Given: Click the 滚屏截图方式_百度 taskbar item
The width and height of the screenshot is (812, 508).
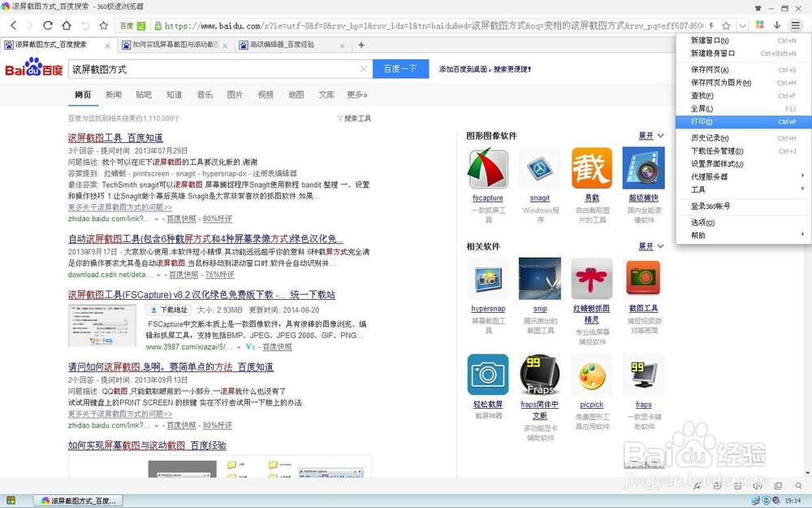Looking at the screenshot, I should click(78, 501).
